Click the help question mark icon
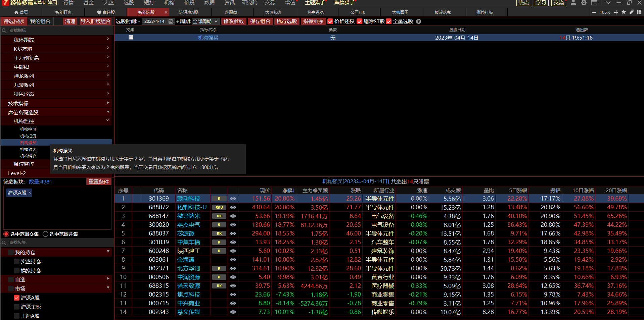 coord(418,21)
